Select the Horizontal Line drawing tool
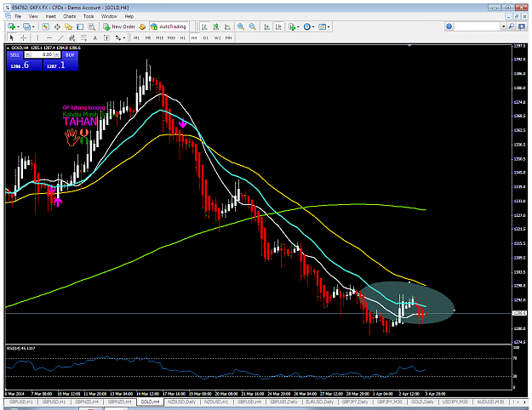Viewport: 532px width, 410px height. [49, 38]
